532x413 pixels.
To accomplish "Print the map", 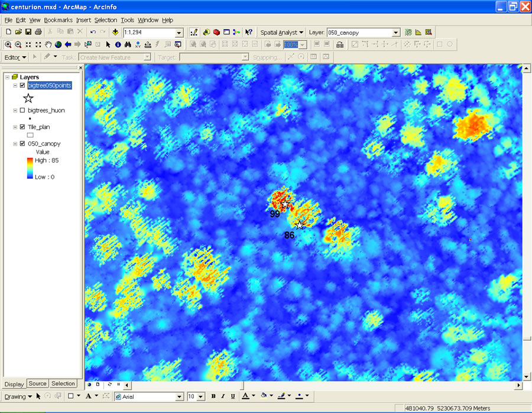I will [38, 32].
